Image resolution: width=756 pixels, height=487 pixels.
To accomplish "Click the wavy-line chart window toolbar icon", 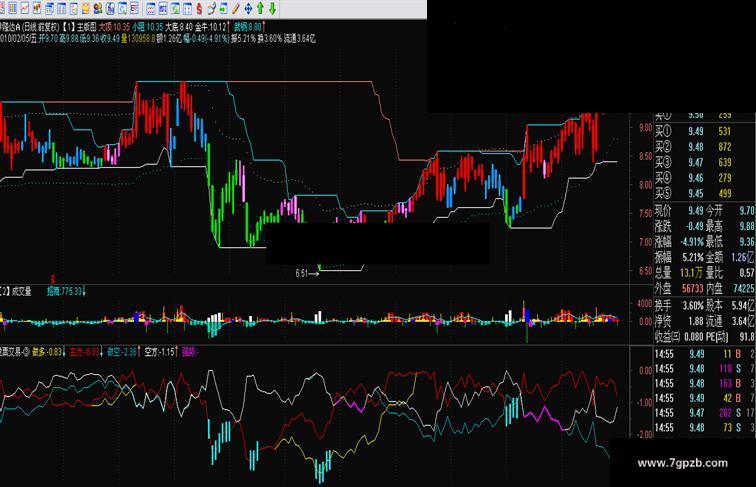I will pos(151,8).
